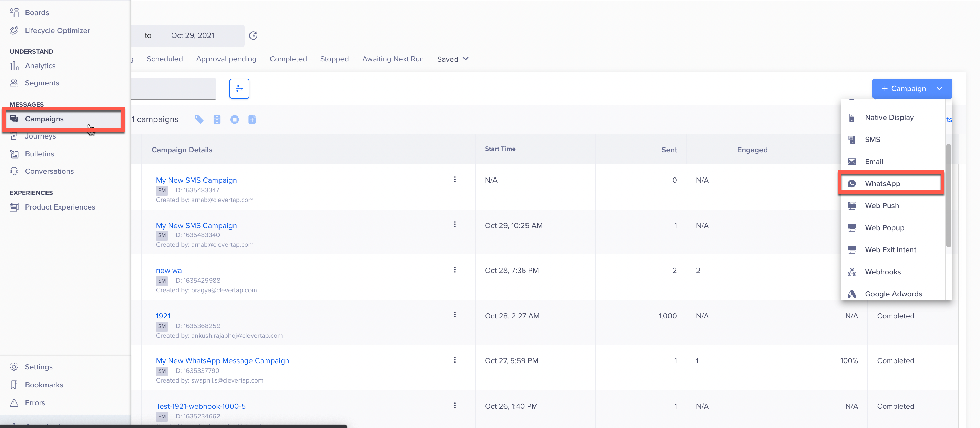Click the tag label icon
The width and height of the screenshot is (980, 428).
point(199,120)
